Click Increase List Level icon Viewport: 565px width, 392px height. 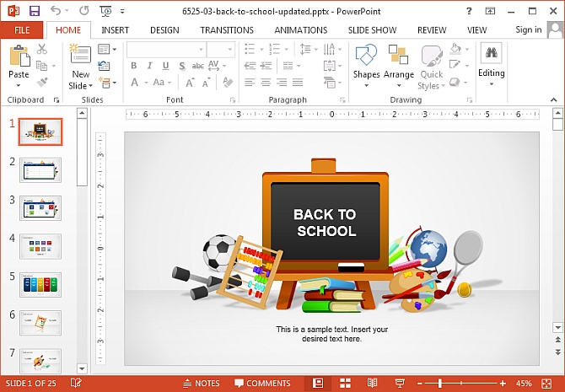[x=266, y=66]
